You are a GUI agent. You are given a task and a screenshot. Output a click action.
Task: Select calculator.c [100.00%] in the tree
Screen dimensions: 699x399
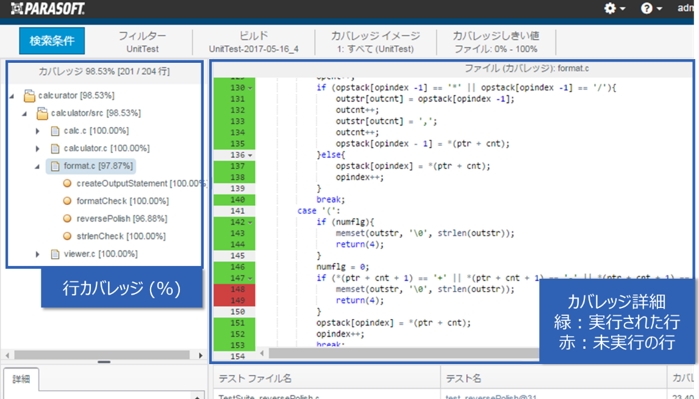107,148
